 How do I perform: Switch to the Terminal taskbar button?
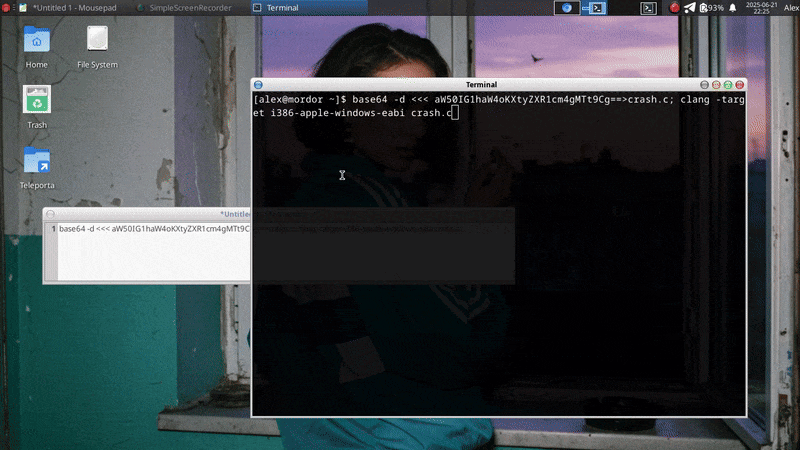click(x=309, y=8)
